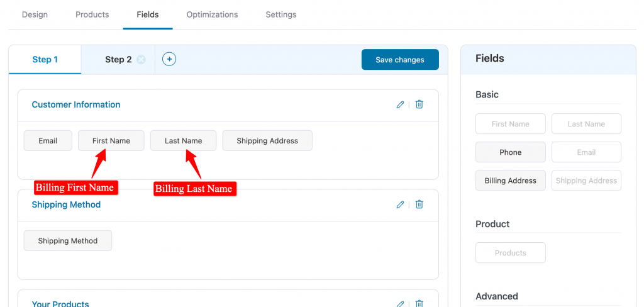
Task: Switch to the Step 2 tab
Action: pos(118,60)
